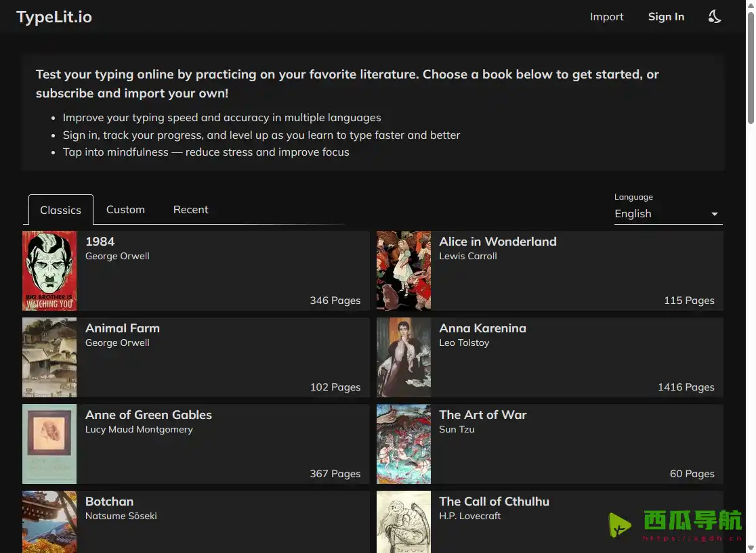756x553 pixels.
Task: Click the Language dropdown arrow
Action: [714, 215]
